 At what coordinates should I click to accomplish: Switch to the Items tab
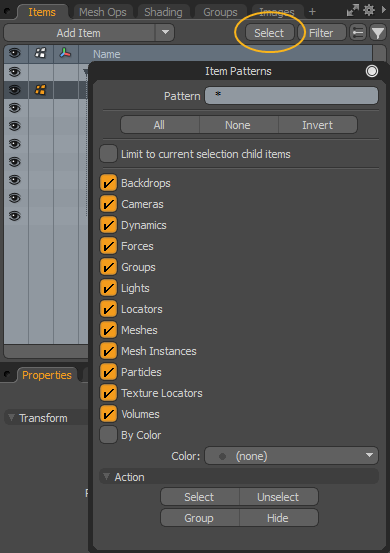[x=42, y=12]
